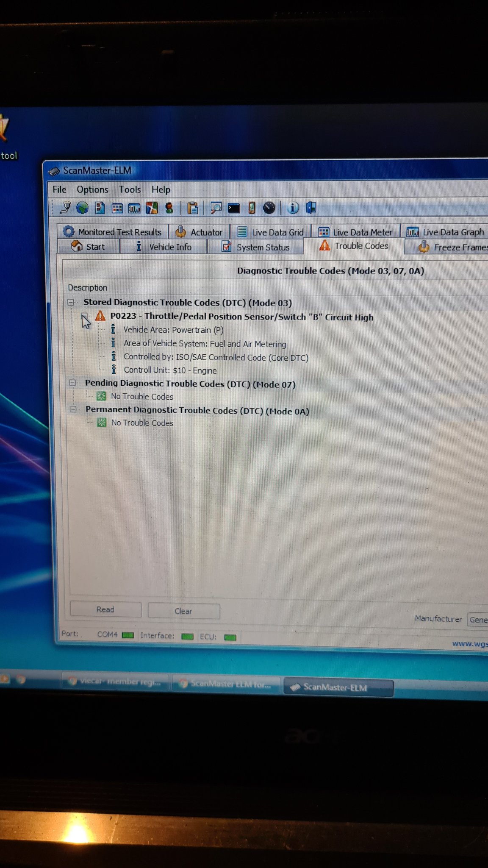Open the Manufacturer dropdown

pos(477,619)
